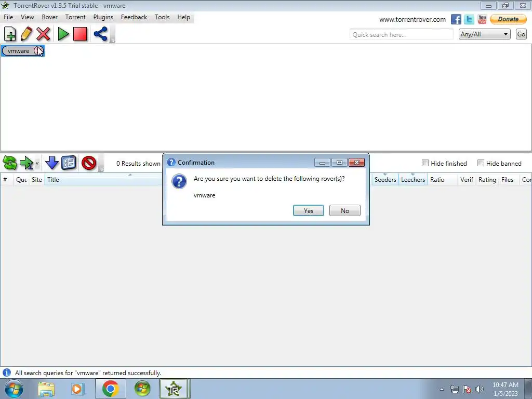Image resolution: width=532 pixels, height=399 pixels.
Task: Open the Plugins menu
Action: click(103, 17)
